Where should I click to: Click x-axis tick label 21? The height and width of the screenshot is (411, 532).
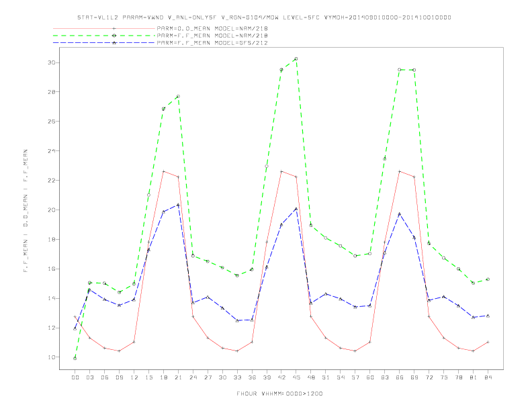click(178, 377)
